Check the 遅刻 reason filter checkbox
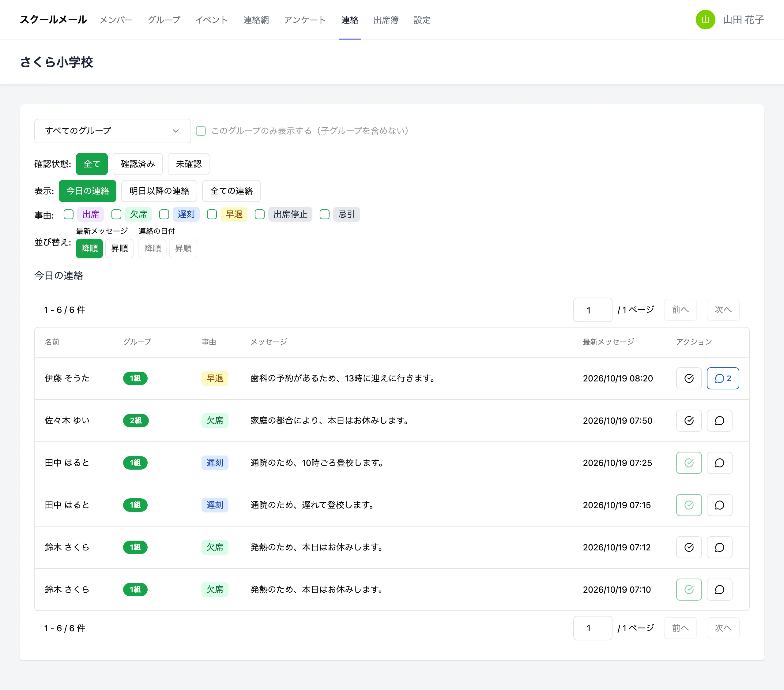This screenshot has width=784, height=690. point(164,214)
